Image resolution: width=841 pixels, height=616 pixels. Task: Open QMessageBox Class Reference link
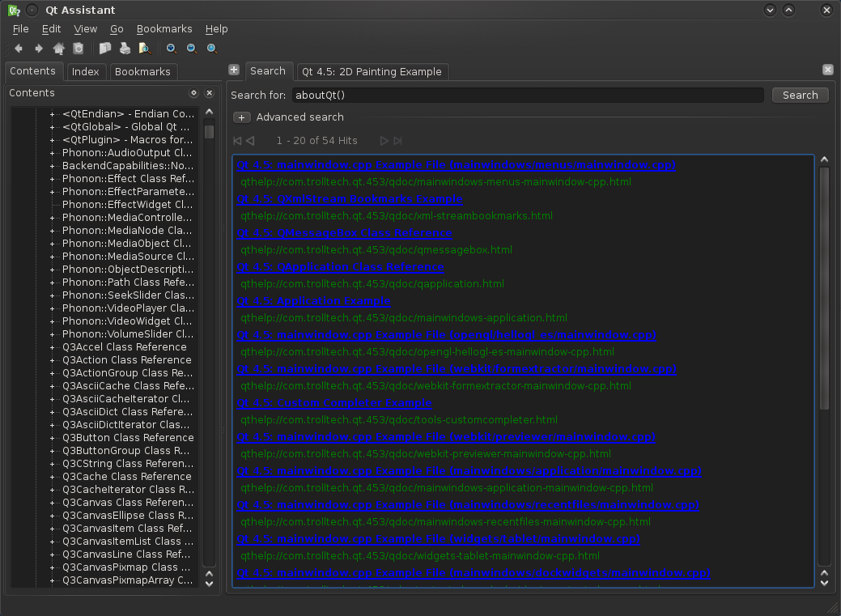coord(344,233)
